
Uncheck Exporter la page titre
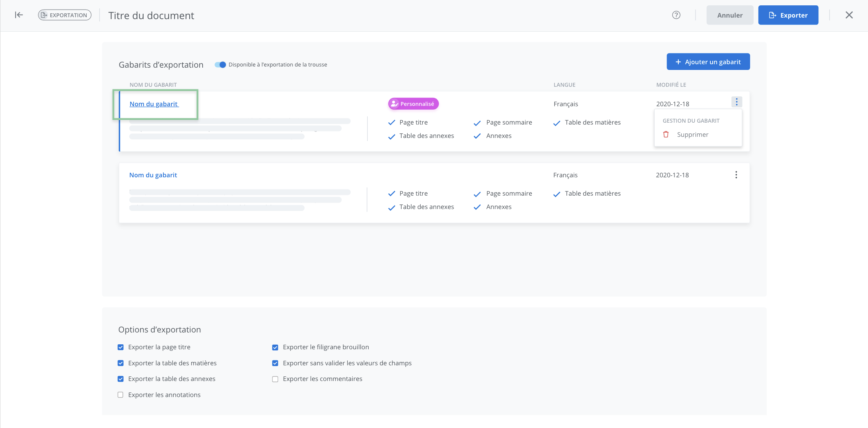[x=121, y=347]
